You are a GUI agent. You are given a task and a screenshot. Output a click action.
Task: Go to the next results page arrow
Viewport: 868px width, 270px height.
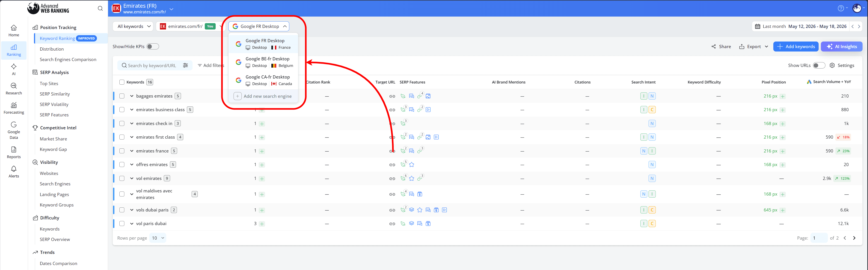(x=854, y=238)
